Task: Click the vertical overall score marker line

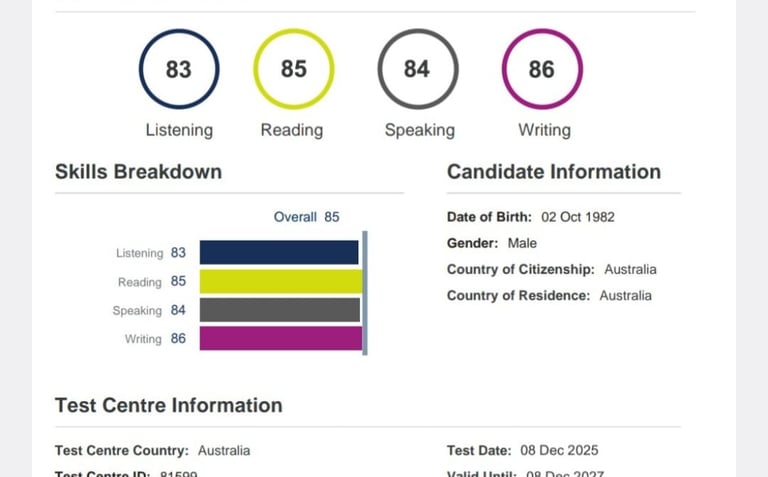Action: click(x=365, y=293)
